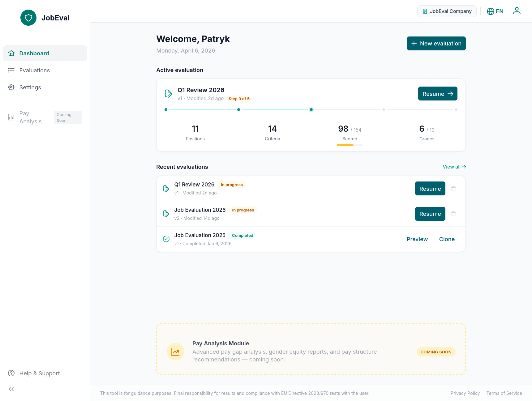532x401 pixels.
Task: Click the Job Evaluation 2025 completed check icon
Action: [166, 239]
